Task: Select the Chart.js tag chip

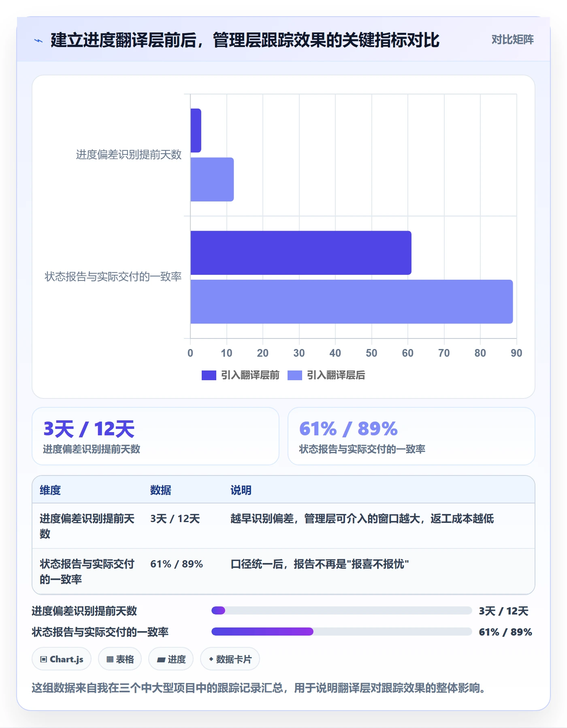Action: click(62, 659)
